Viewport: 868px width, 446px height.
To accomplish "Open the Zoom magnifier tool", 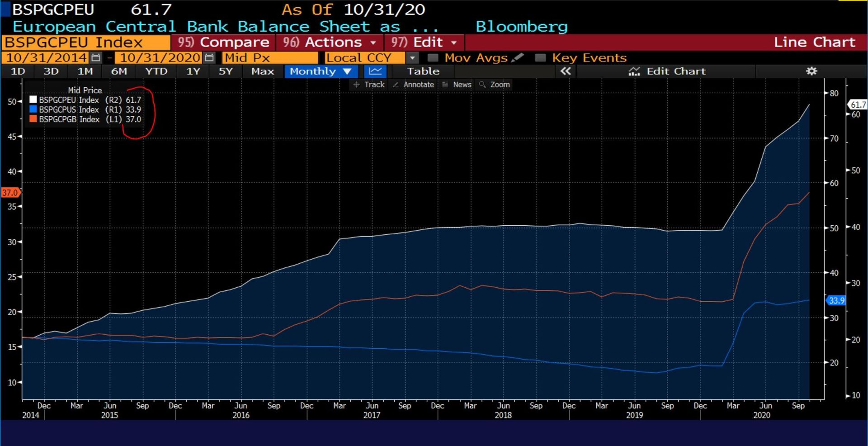I will pos(495,85).
